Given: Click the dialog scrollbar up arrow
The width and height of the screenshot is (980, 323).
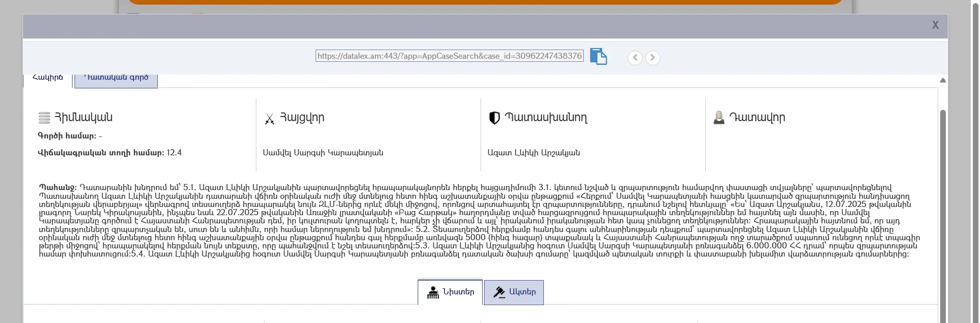Looking at the screenshot, I should (x=943, y=80).
